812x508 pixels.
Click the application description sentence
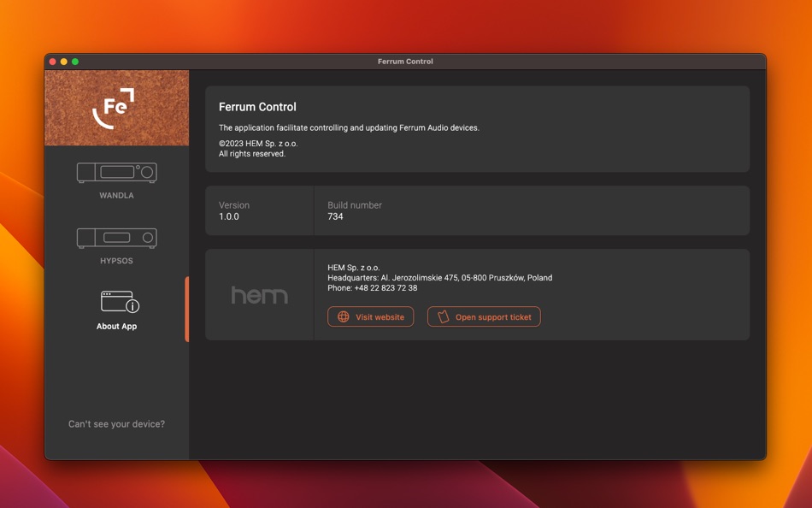[349, 128]
